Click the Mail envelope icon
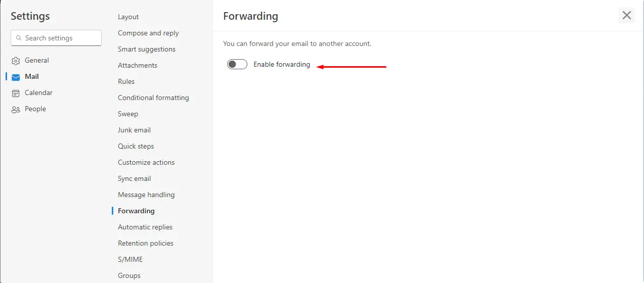This screenshot has height=283, width=644. [x=16, y=77]
